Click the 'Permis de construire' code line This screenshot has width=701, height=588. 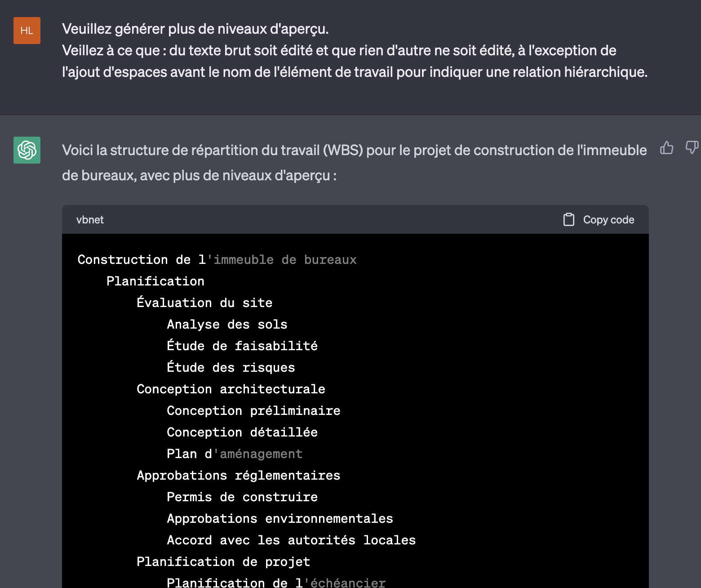click(x=242, y=497)
